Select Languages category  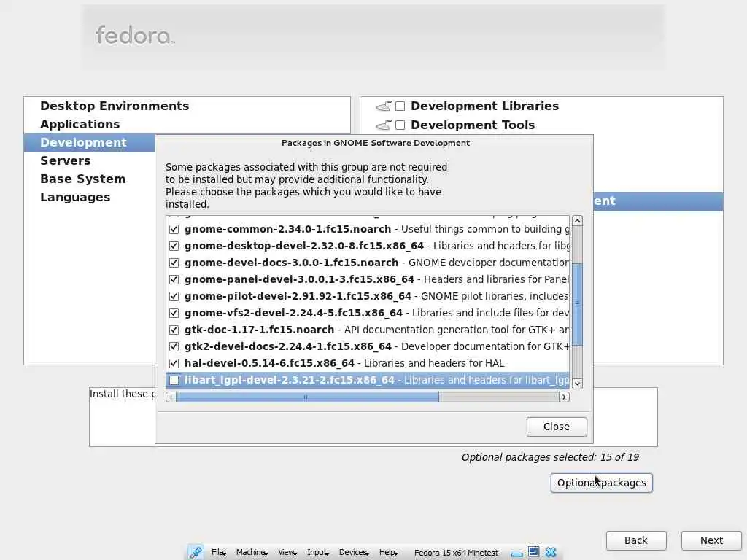point(75,197)
